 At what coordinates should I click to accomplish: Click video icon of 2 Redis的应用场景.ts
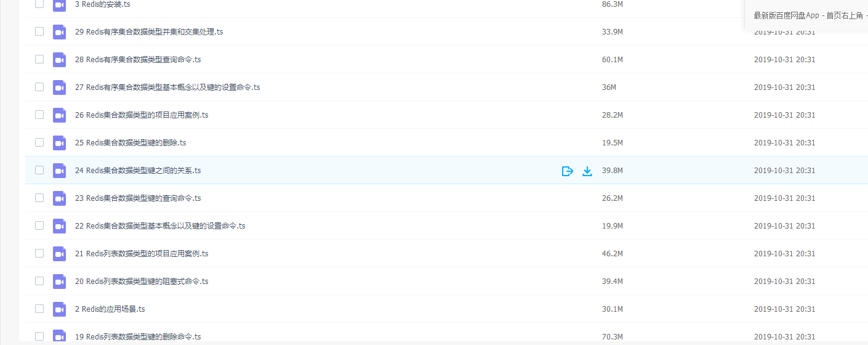click(59, 309)
